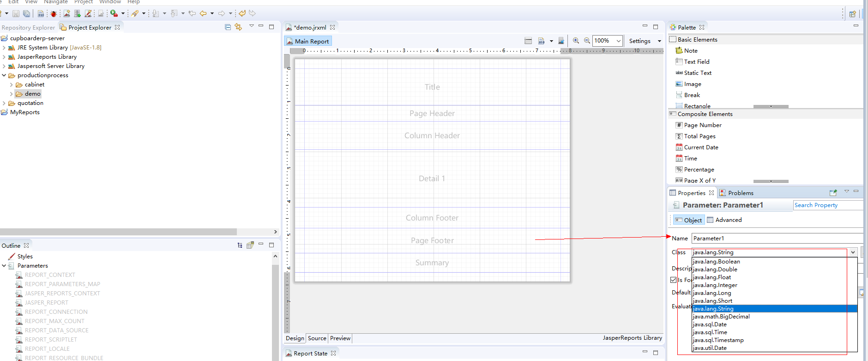Screen dimensions: 868x361
Task: Click the forward navigation arrow icon
Action: (222, 13)
